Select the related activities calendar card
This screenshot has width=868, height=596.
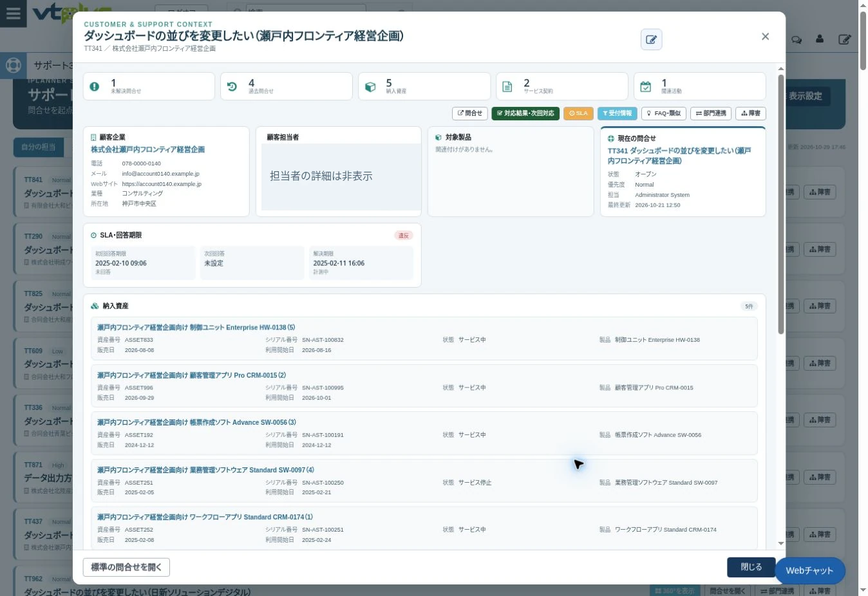pyautogui.click(x=700, y=86)
